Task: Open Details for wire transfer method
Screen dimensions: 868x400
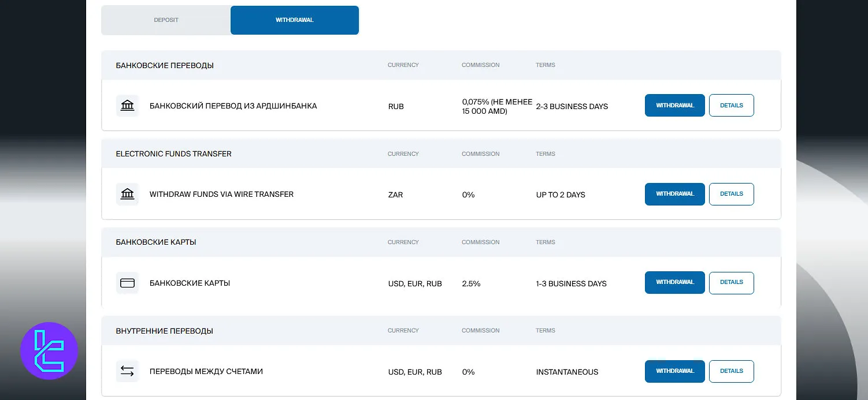Action: pos(731,194)
